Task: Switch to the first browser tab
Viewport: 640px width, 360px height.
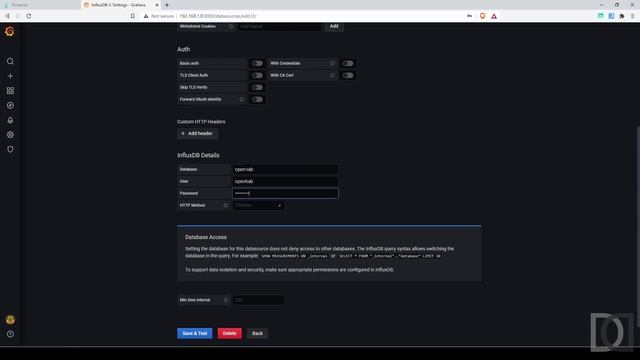Action: [40, 5]
